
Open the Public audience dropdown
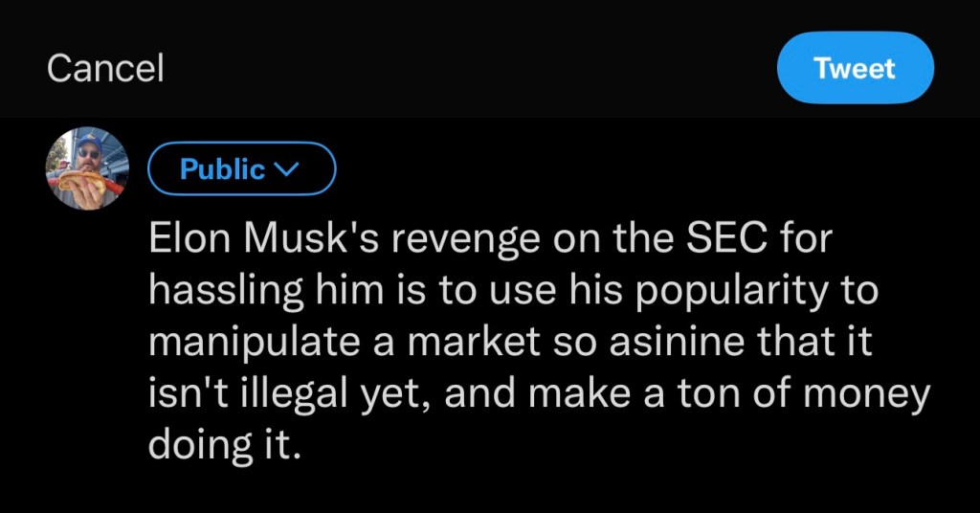coord(241,169)
